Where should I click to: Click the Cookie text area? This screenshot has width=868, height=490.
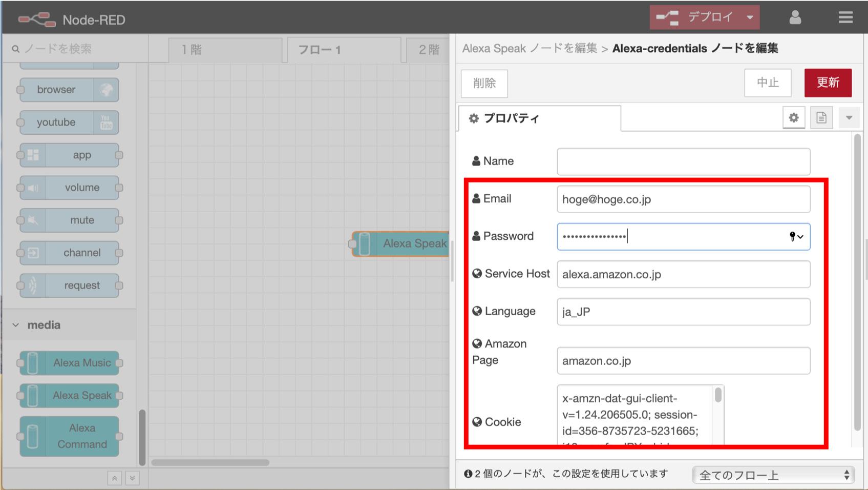click(x=635, y=415)
